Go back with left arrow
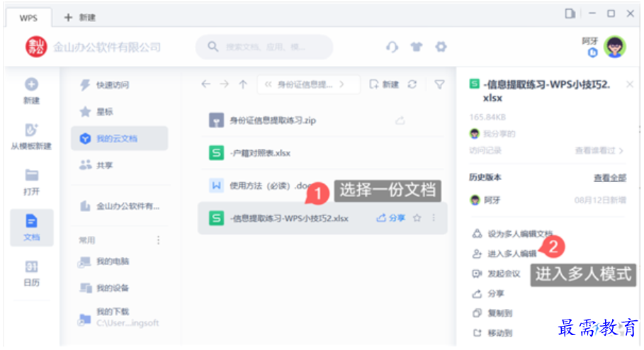 click(x=205, y=84)
